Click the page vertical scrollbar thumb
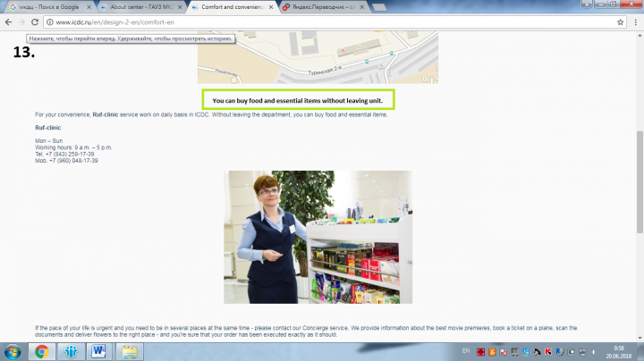The image size is (644, 361). pyautogui.click(x=640, y=181)
